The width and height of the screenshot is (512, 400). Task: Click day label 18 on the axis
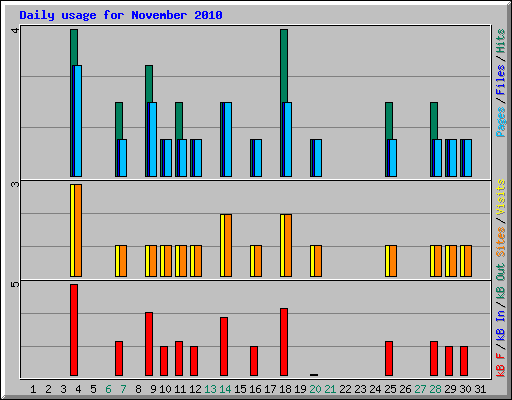(285, 389)
